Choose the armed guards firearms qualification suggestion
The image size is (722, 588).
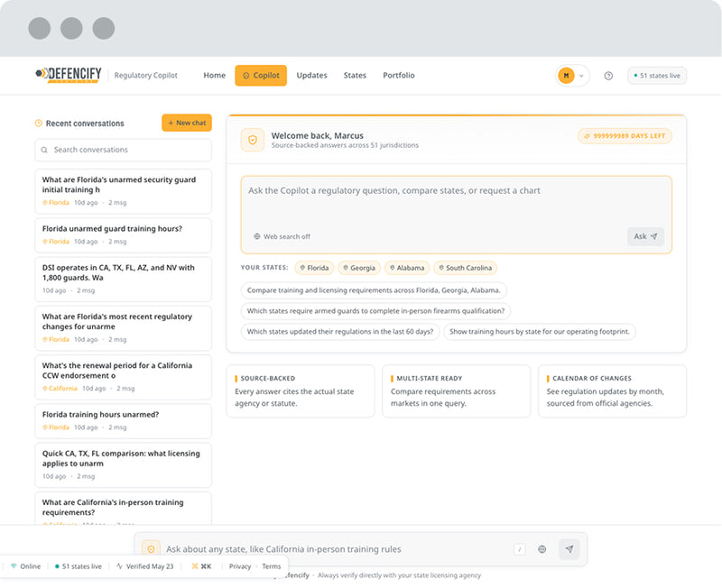(375, 311)
